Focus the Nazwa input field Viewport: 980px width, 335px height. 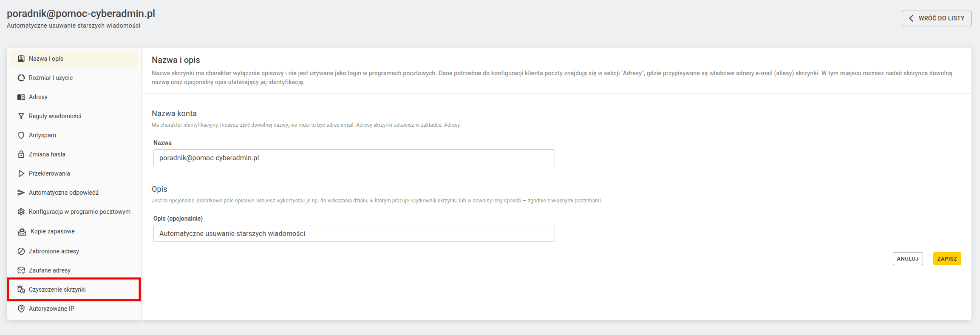tap(354, 158)
